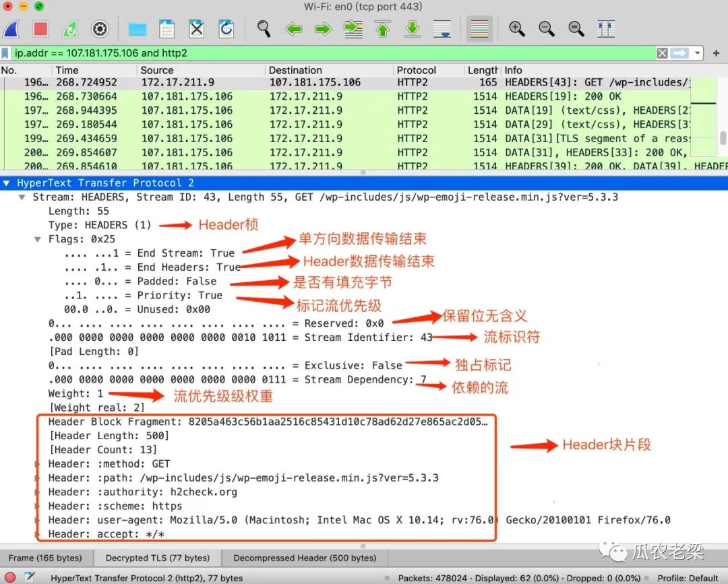
Task: Select the End Stream: True flag line
Action: [x=149, y=253]
